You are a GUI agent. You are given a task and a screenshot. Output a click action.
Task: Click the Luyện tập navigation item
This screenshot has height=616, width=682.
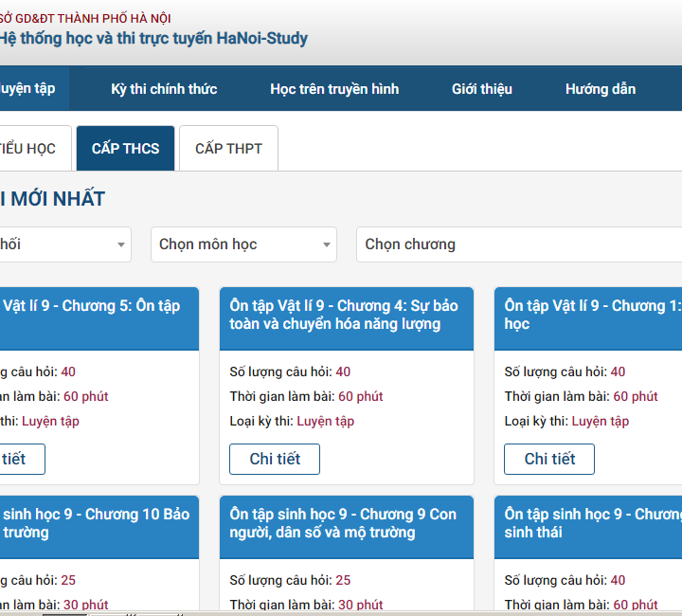coord(27,89)
